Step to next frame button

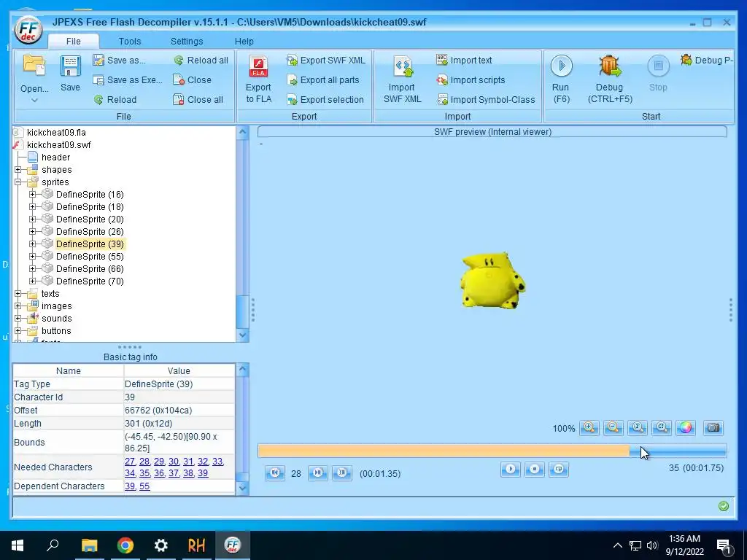click(318, 472)
